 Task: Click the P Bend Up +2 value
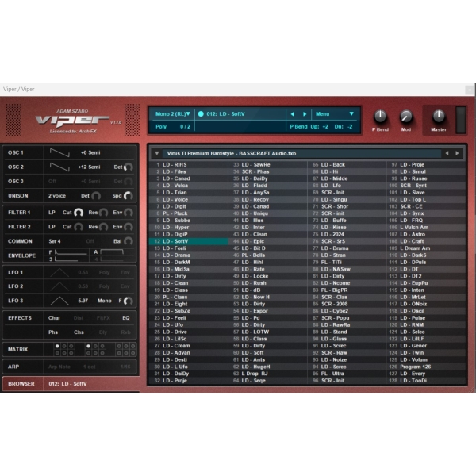tap(325, 127)
